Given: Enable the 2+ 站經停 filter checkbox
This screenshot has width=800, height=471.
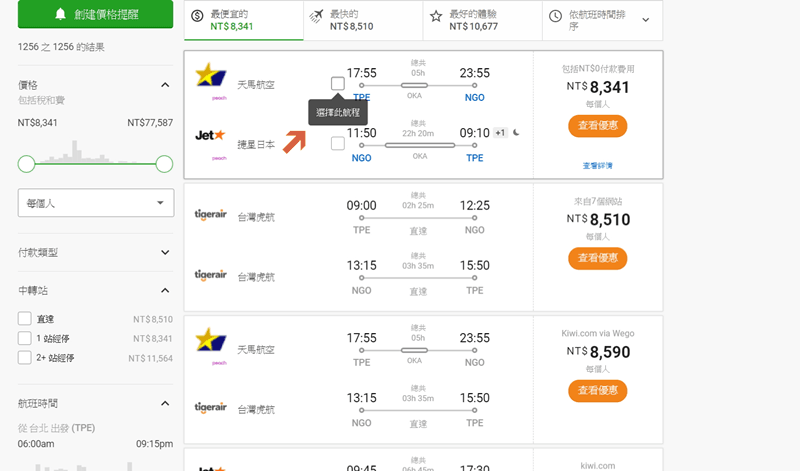Looking at the screenshot, I should point(24,357).
